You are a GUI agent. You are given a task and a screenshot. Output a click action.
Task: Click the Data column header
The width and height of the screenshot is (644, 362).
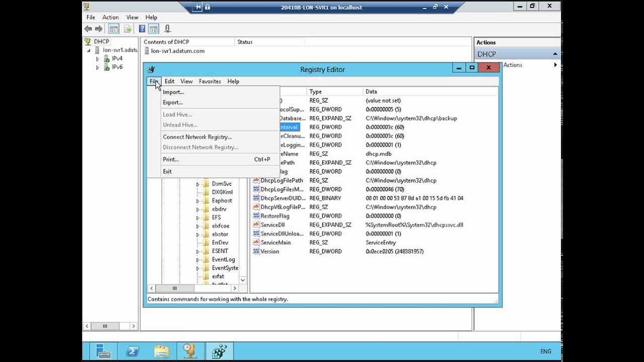pyautogui.click(x=430, y=92)
